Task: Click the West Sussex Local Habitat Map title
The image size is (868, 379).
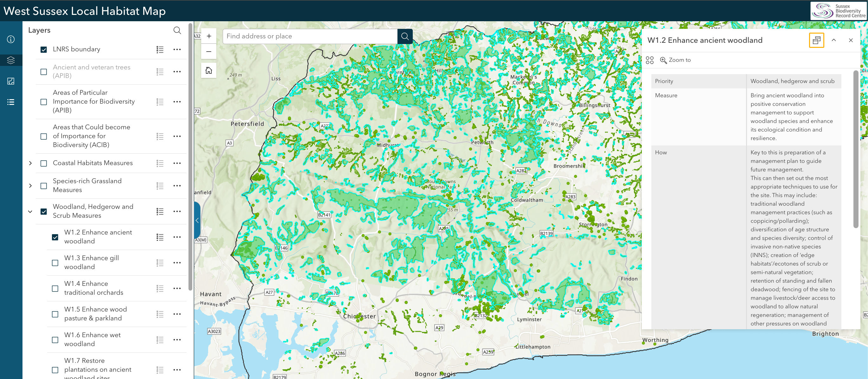Action: pos(85,11)
